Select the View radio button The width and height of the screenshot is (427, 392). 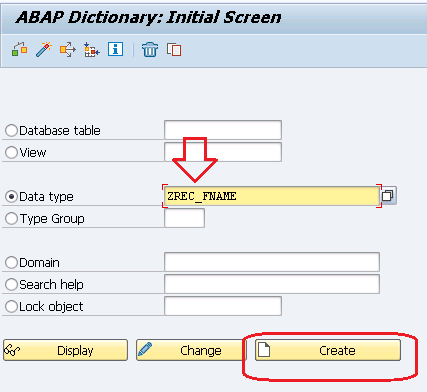point(11,152)
